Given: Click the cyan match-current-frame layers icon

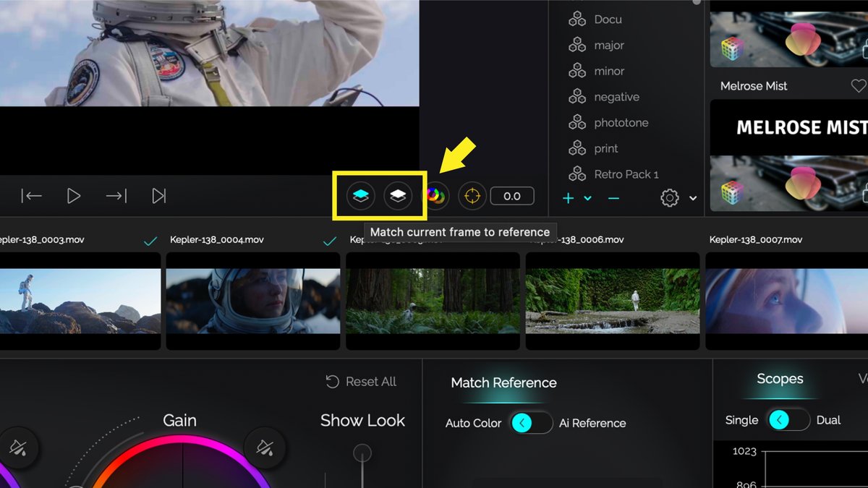Looking at the screenshot, I should [360, 196].
